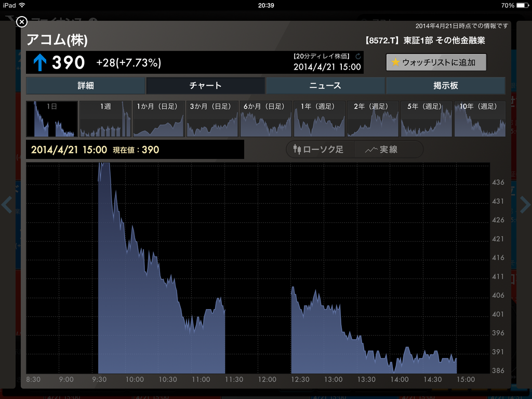Viewport: 532px width, 399px height.
Task: Go to previous stock with left arrow
Action: (7, 204)
